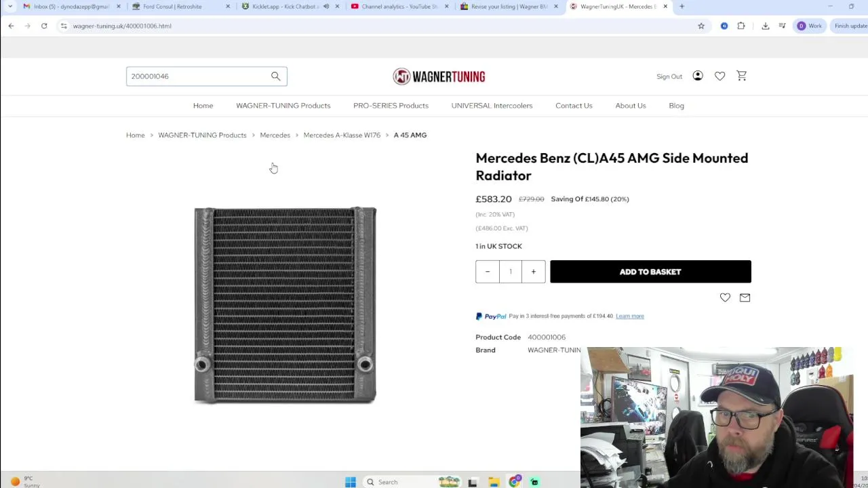Click the A 45 AMG breadcrumb

[x=410, y=135]
